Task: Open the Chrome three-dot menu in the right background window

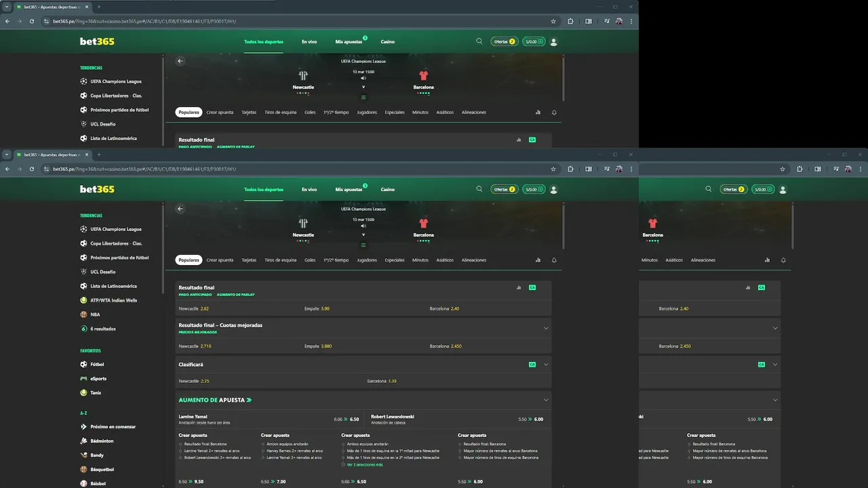Action: (861, 169)
